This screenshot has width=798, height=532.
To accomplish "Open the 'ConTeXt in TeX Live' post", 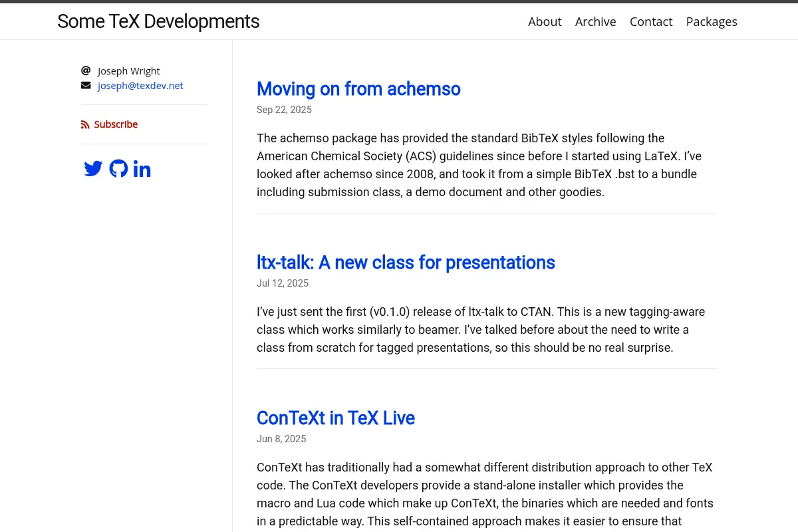I will (336, 418).
